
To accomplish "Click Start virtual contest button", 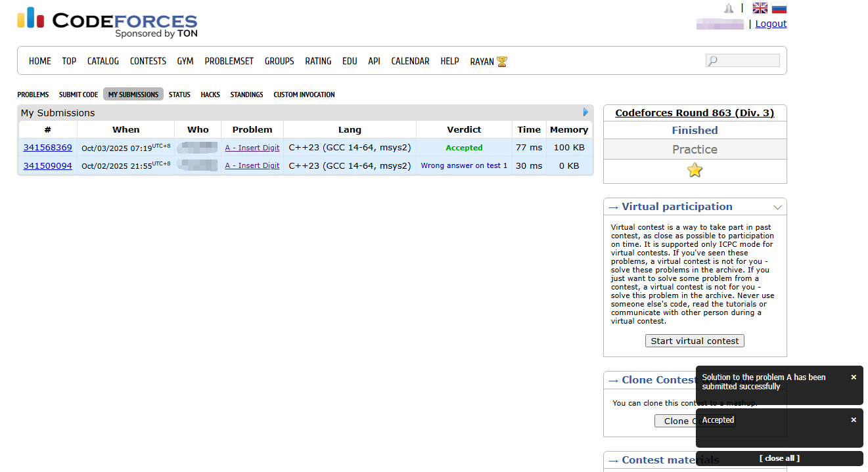I will click(x=695, y=341).
